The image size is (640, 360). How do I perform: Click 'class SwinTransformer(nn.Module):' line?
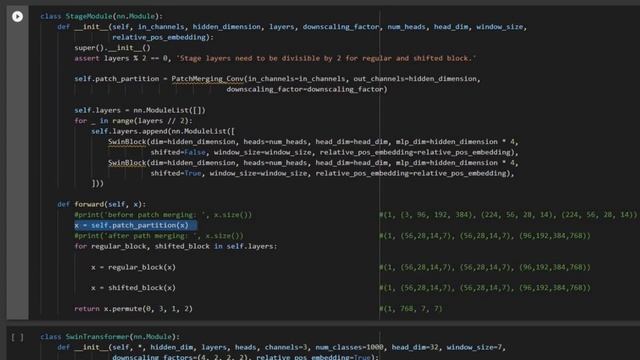tap(110, 337)
